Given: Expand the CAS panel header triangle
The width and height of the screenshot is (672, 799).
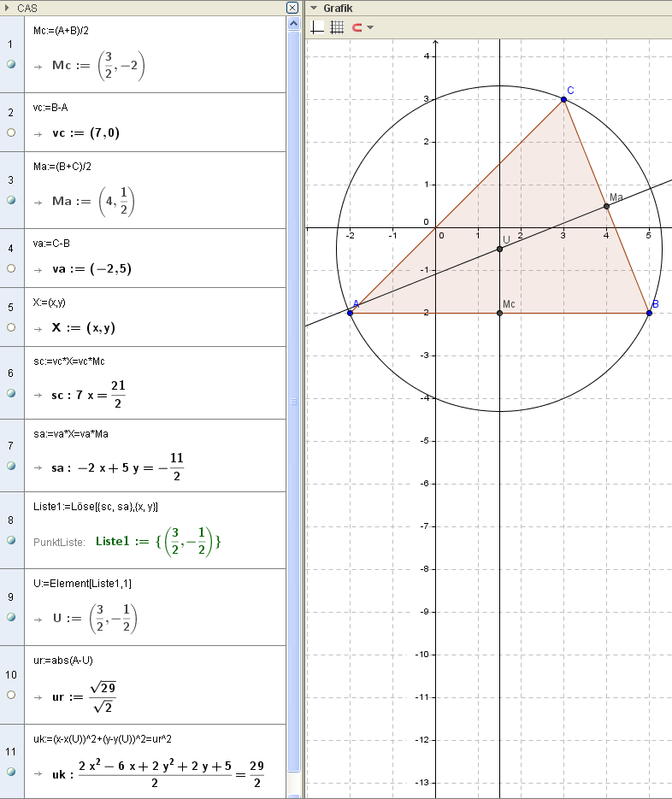Looking at the screenshot, I should 7,8.
